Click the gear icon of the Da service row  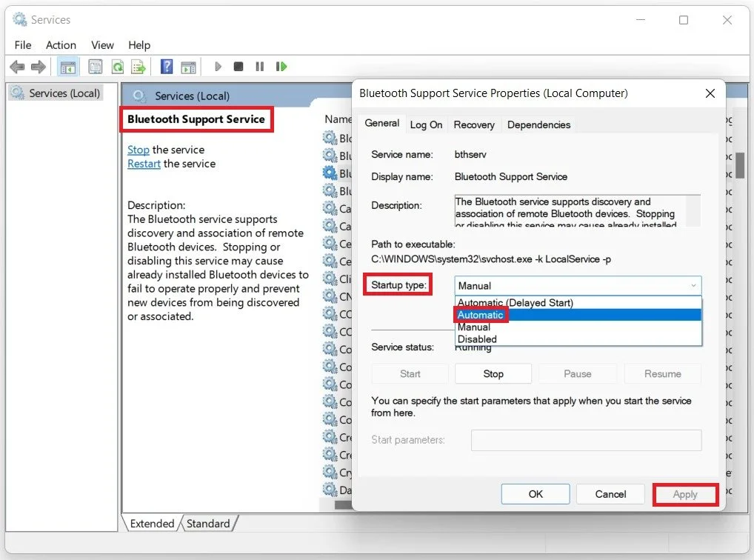(330, 490)
